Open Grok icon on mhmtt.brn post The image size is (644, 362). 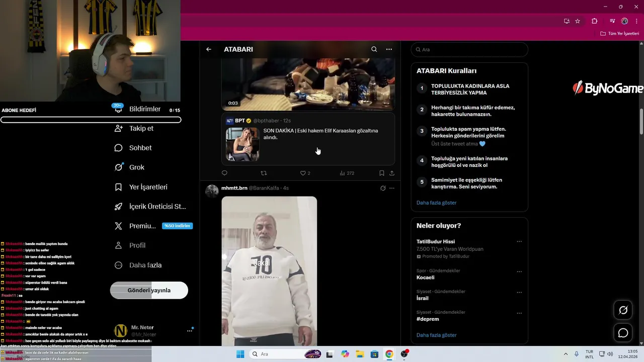point(383,188)
